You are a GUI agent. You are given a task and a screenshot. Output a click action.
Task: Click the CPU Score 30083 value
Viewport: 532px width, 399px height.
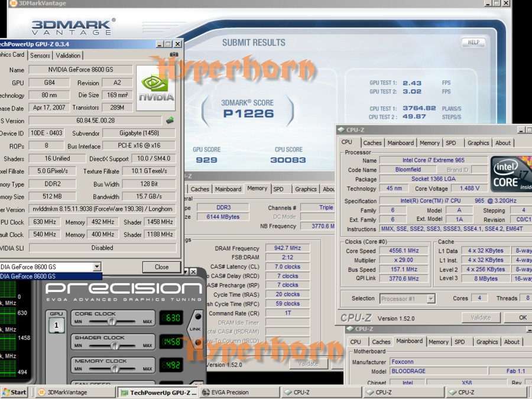pyautogui.click(x=288, y=160)
